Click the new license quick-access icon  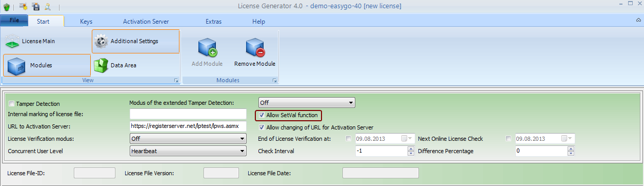coord(23,6)
